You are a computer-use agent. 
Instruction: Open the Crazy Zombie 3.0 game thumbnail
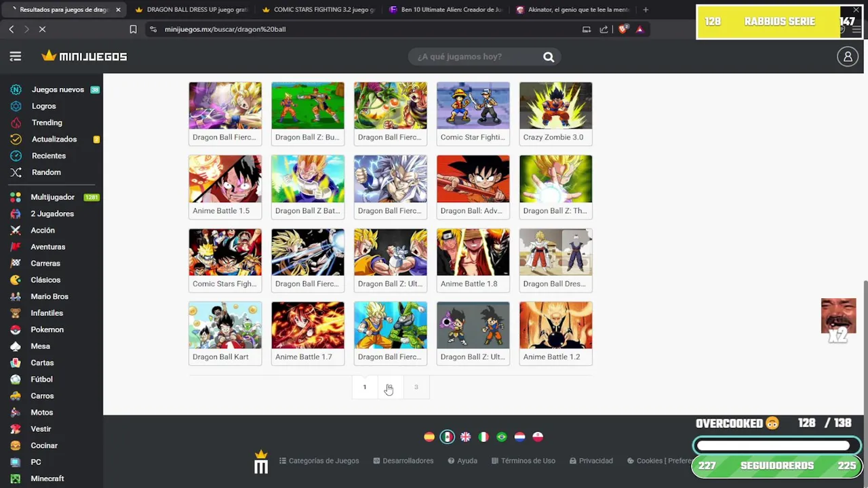tap(555, 113)
